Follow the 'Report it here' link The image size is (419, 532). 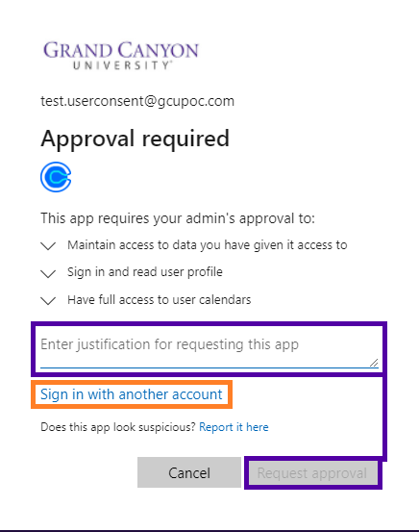coord(234,427)
